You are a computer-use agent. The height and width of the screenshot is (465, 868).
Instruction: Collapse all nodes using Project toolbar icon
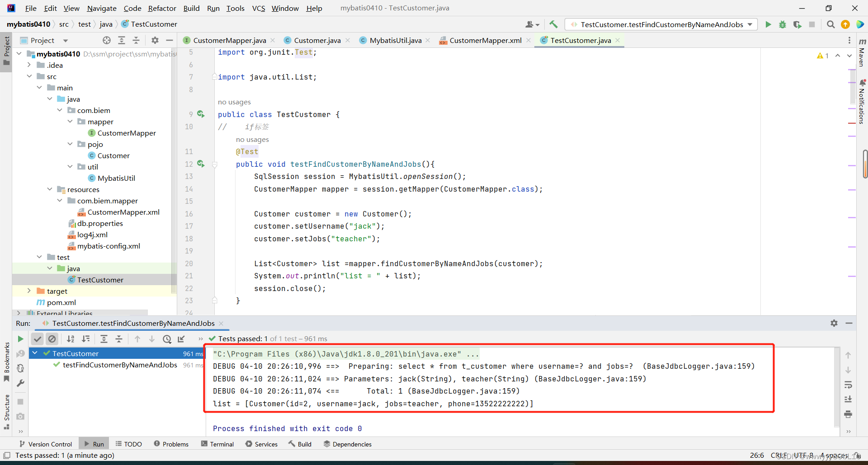click(x=136, y=40)
